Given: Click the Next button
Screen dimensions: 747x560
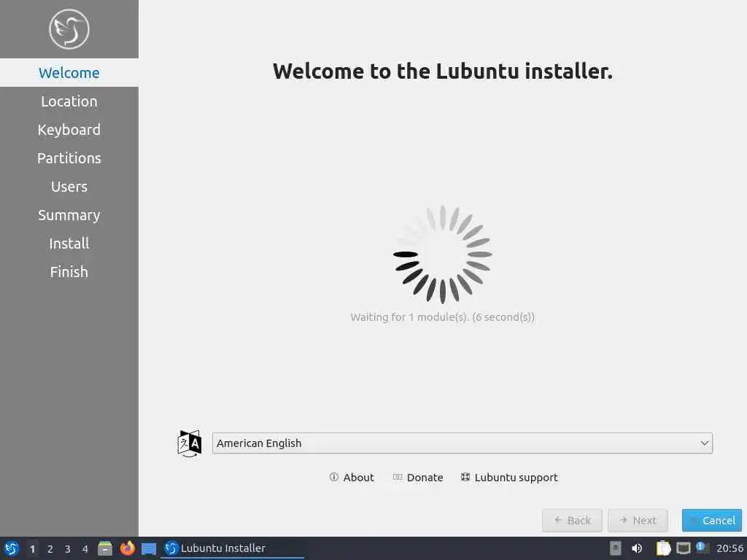Looking at the screenshot, I should tap(638, 521).
